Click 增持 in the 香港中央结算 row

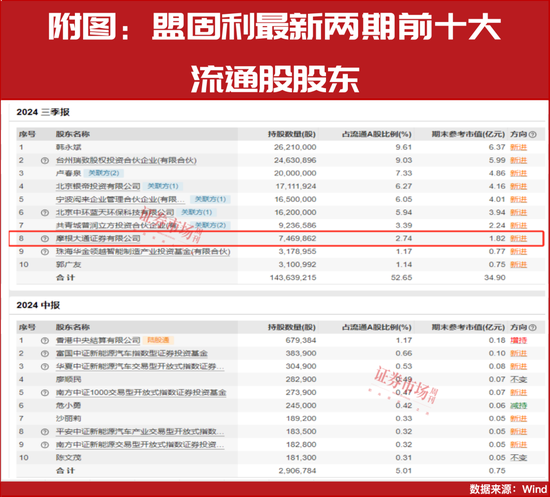point(518,340)
